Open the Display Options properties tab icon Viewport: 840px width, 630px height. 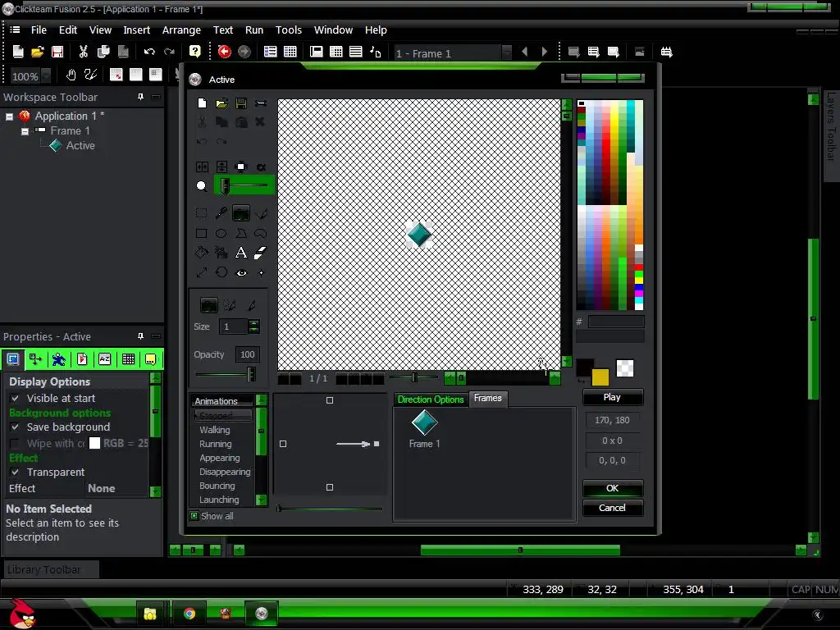(x=13, y=359)
